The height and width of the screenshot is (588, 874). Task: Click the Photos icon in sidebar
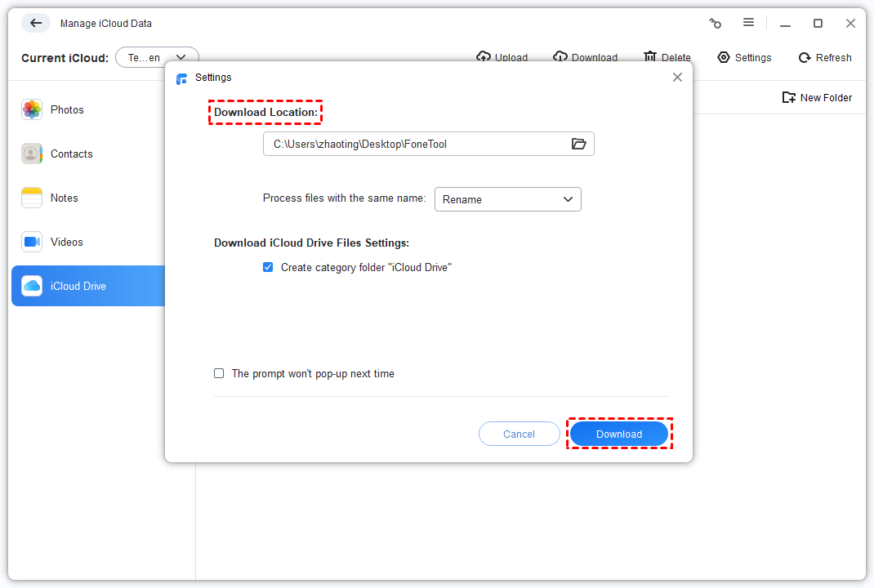click(x=32, y=109)
